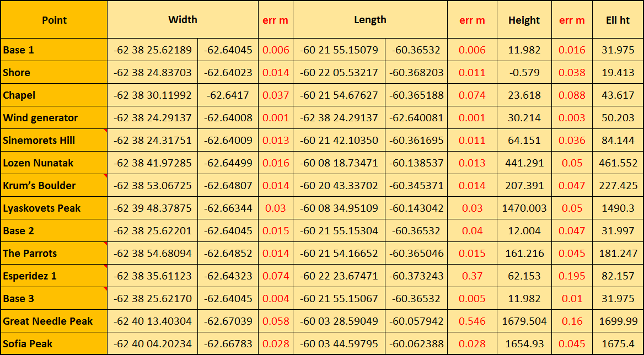Select the "Height" column header
Screen dimensions: 644x355
524,20
